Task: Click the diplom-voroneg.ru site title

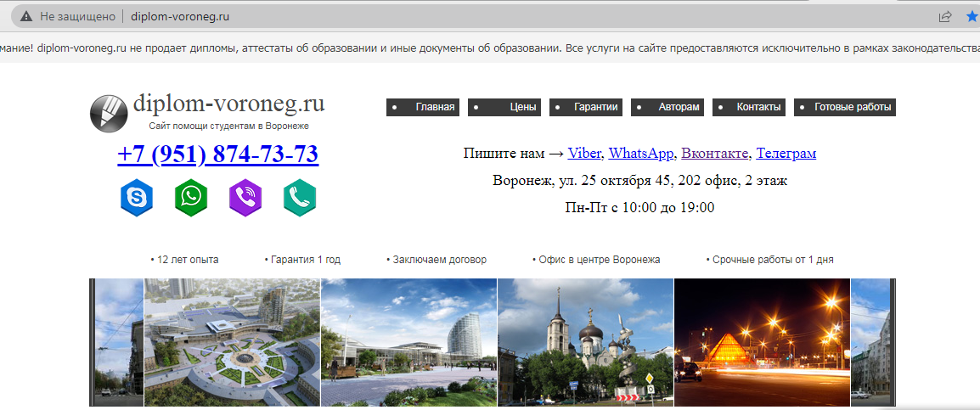Action: [228, 103]
